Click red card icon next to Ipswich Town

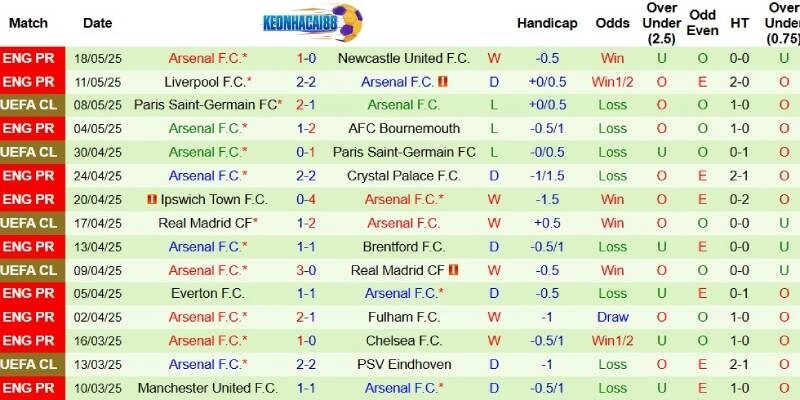153,199
